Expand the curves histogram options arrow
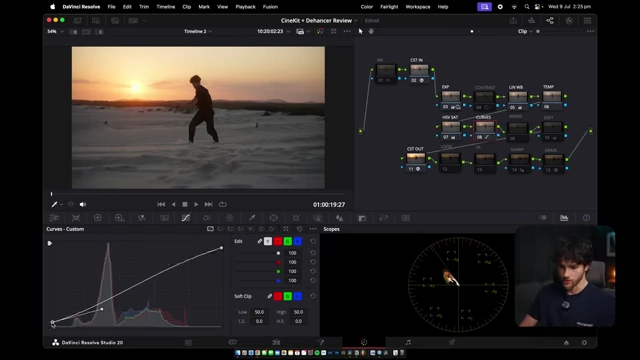The width and height of the screenshot is (640, 360). click(50, 243)
